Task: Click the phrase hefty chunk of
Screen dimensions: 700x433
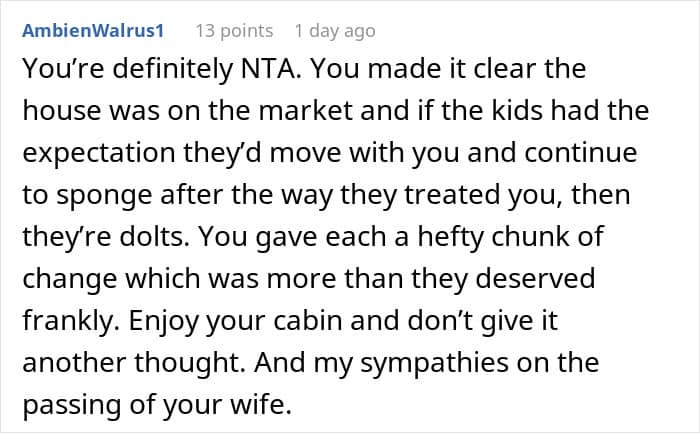Action: [x=511, y=237]
